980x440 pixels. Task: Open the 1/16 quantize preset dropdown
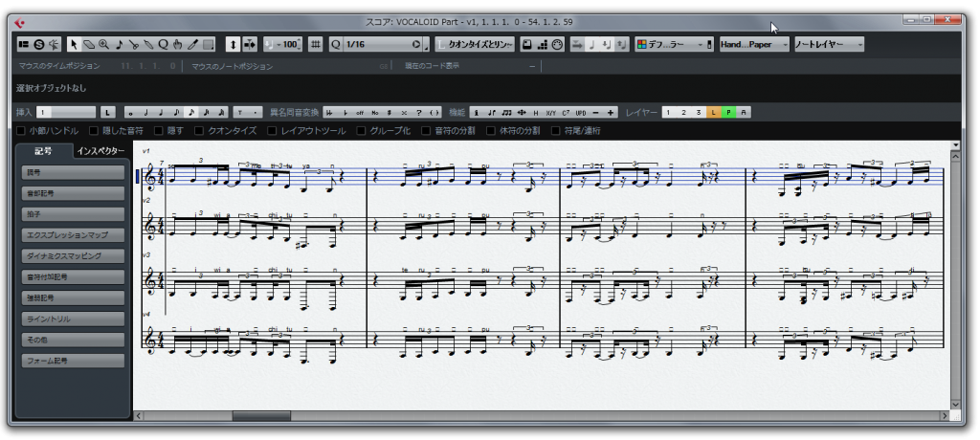point(383,44)
